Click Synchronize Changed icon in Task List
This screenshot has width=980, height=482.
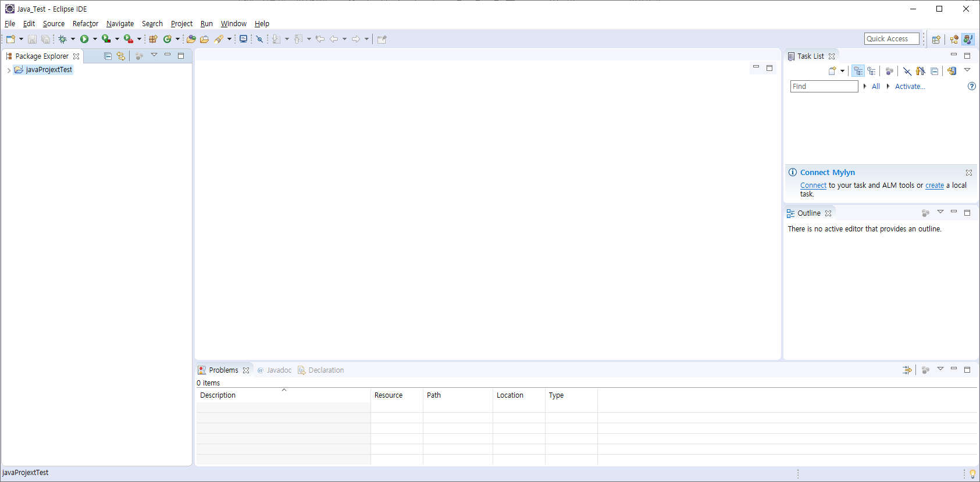tap(952, 71)
